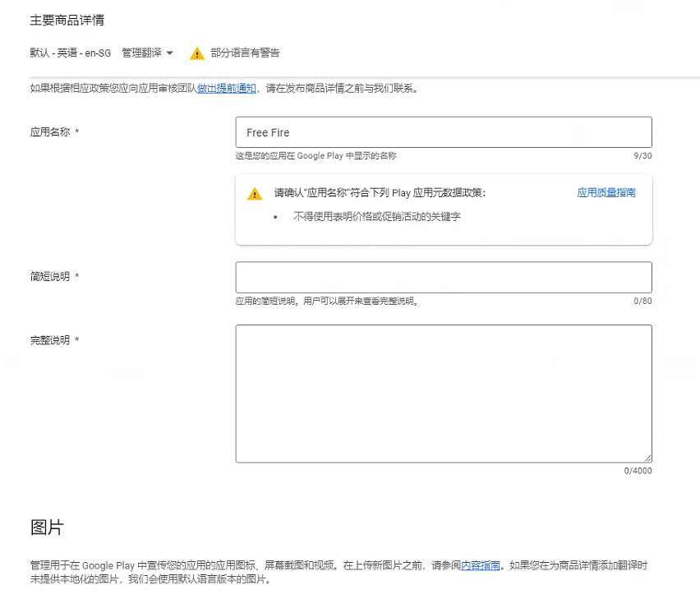Screen dimensions: 700x599
Task: Click into the 完整说明 text area
Action: 444,394
